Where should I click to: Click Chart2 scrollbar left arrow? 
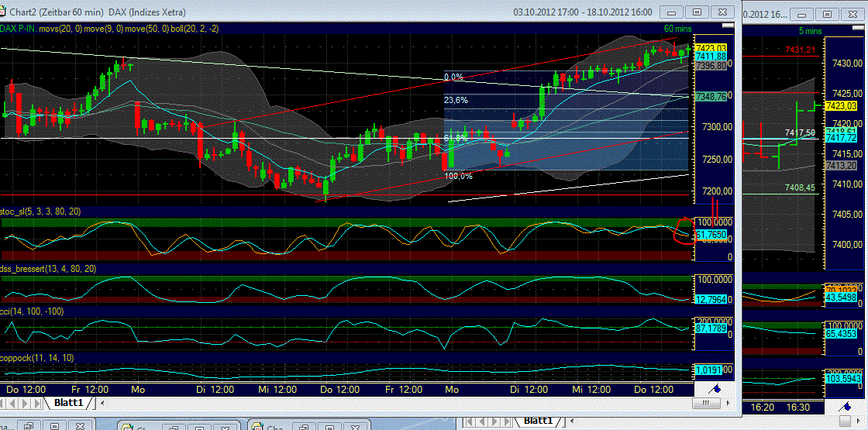pos(102,402)
